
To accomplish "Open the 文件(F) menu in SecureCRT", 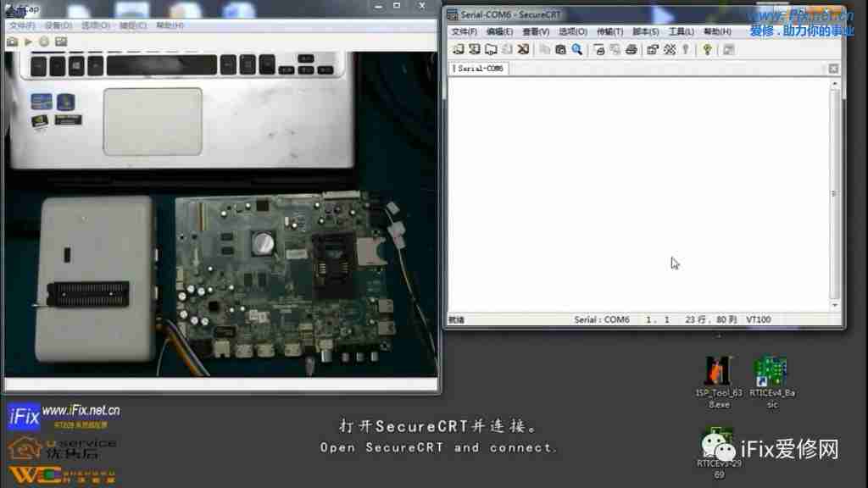I will (464, 32).
